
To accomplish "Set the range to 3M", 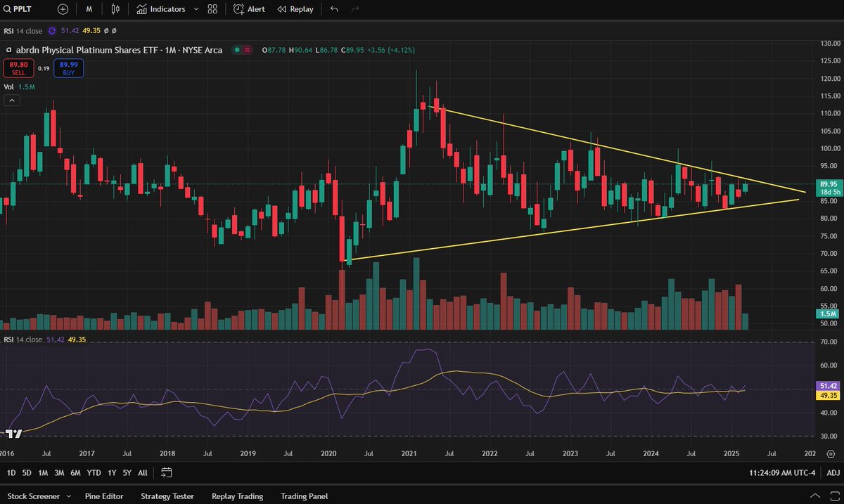I will 59,473.
